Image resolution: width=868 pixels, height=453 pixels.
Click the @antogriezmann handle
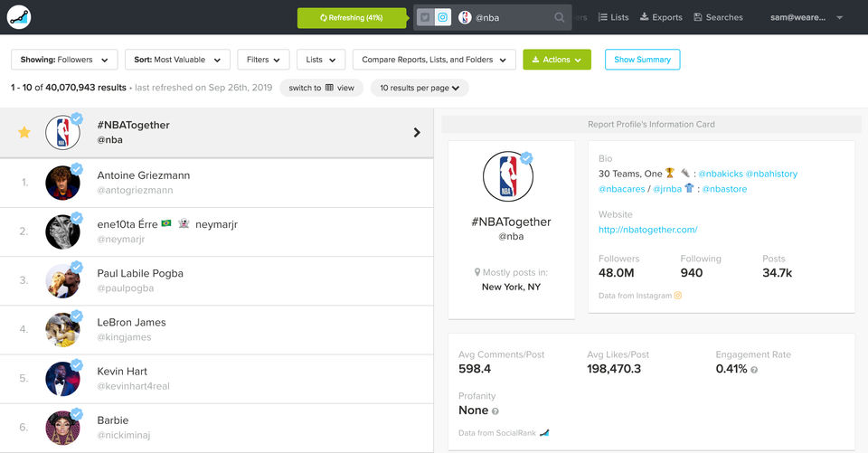[135, 190]
